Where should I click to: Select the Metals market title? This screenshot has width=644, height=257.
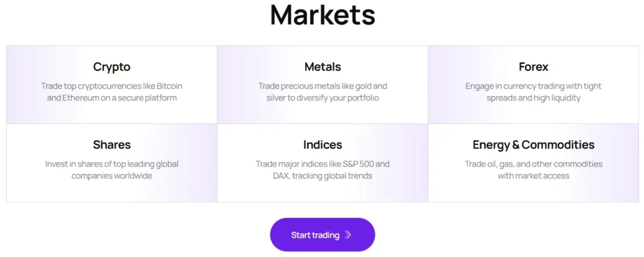coord(323,67)
